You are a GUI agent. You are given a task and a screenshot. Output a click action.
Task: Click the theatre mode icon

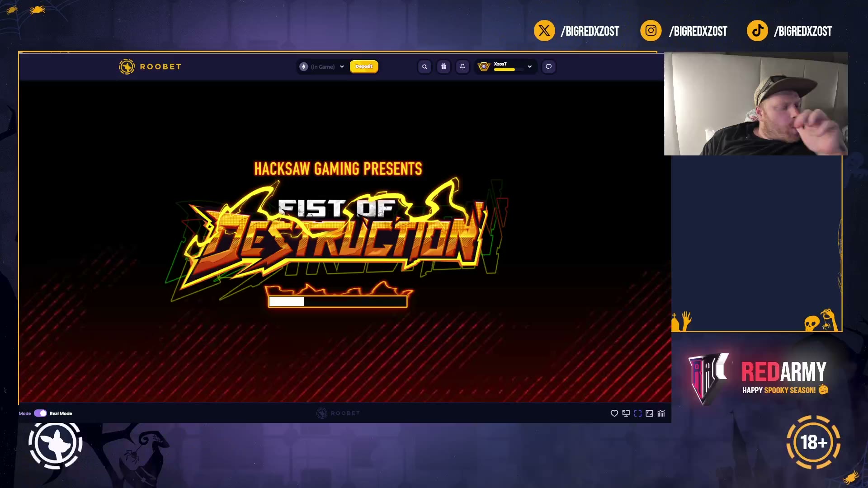point(649,413)
